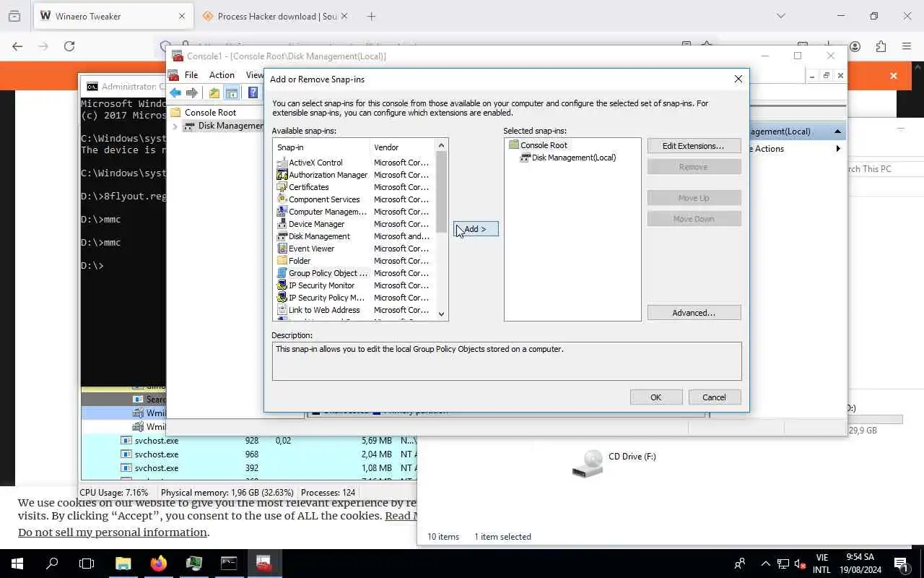924x578 pixels.
Task: Select Event Viewer snap-in icon
Action: click(282, 249)
